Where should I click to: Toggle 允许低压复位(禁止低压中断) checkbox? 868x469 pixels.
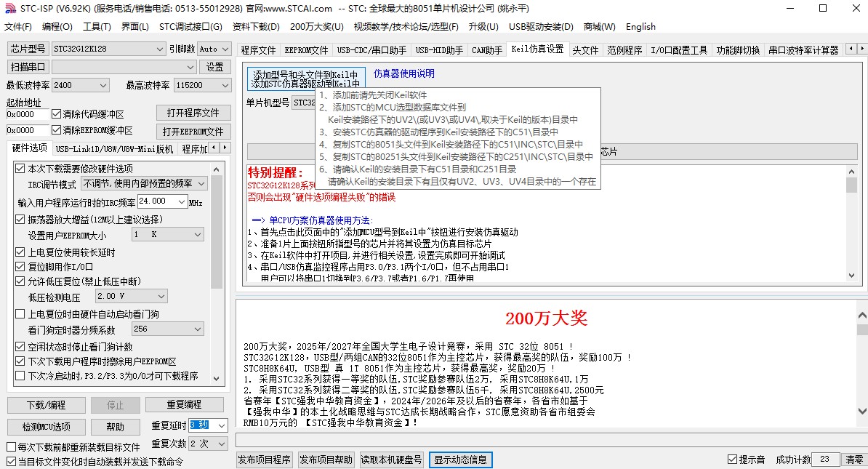point(20,281)
